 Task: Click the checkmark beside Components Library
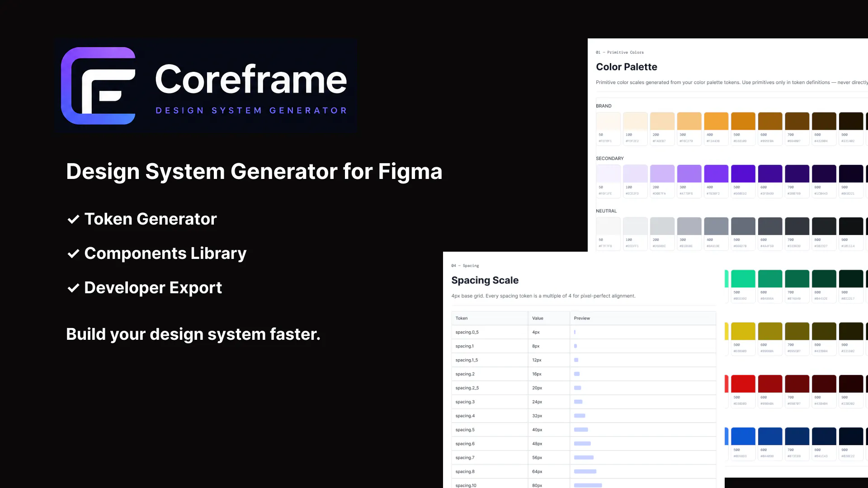pos(73,254)
